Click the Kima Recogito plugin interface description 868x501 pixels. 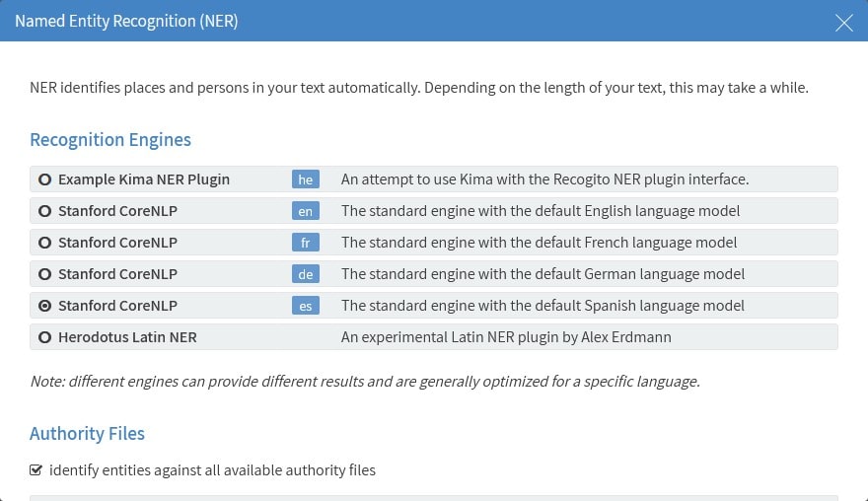click(x=545, y=179)
